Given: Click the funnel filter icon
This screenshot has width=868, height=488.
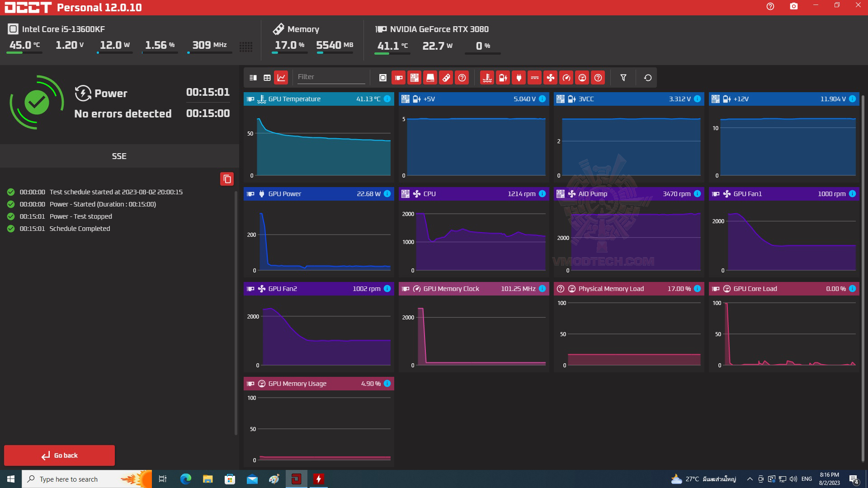Looking at the screenshot, I should (x=623, y=78).
